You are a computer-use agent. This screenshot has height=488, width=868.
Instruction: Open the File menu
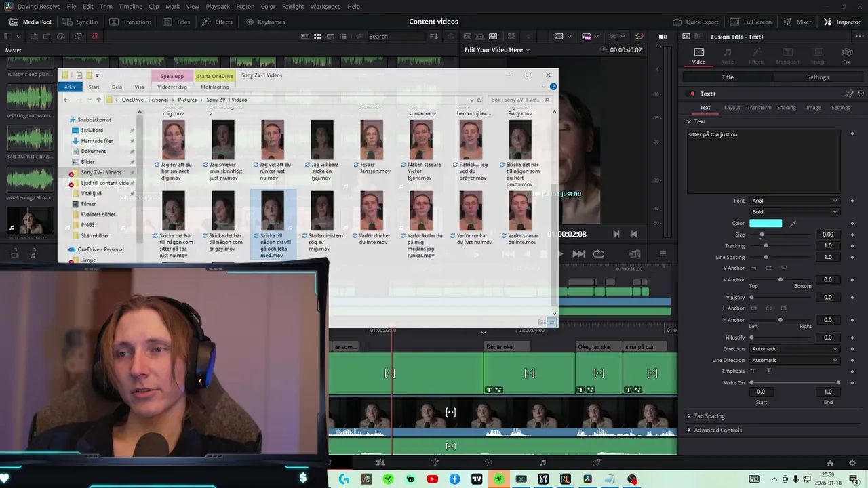(x=71, y=6)
